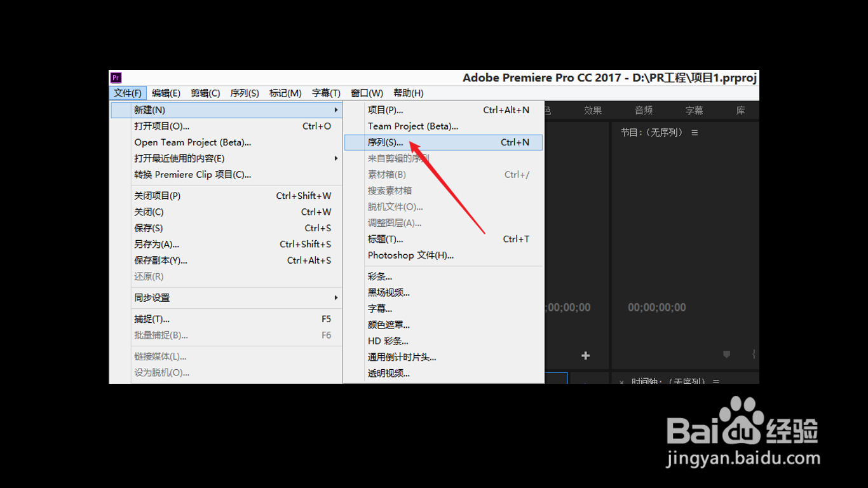Screen dimensions: 868x488
Task: Select 序列(S)... in New submenu
Action: pos(444,142)
